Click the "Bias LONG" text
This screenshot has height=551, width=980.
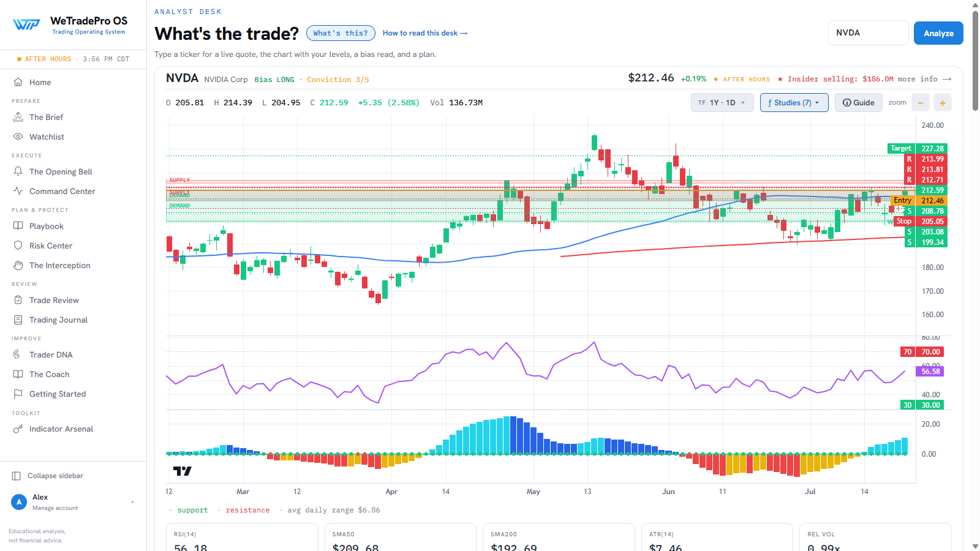[274, 80]
